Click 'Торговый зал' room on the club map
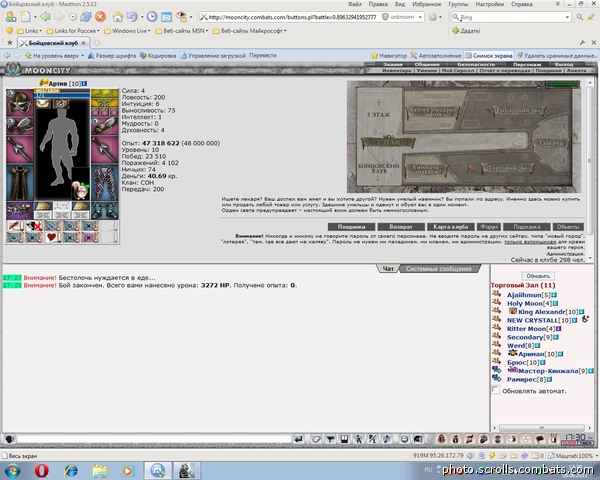 508,168
